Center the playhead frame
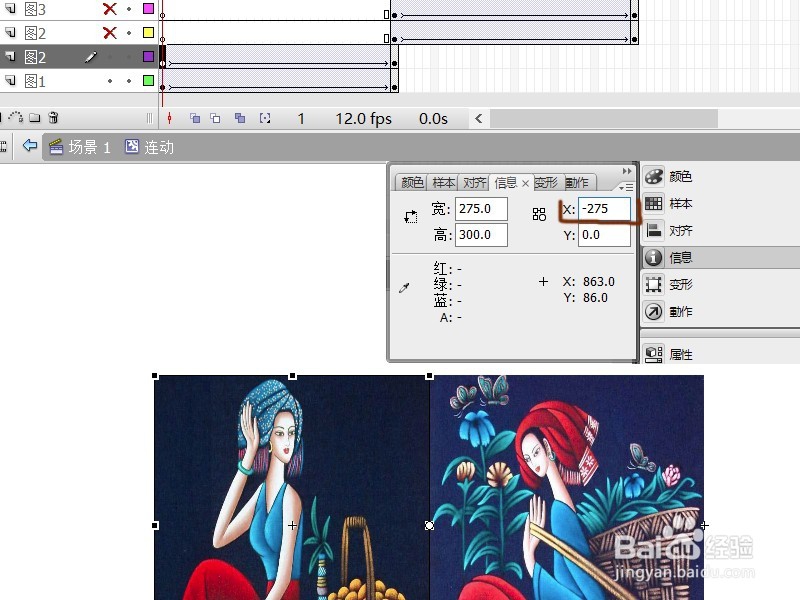 pos(169,118)
